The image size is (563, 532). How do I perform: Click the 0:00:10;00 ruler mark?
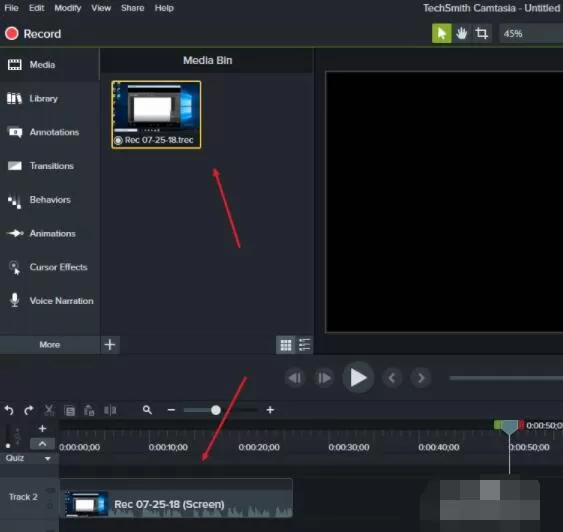coord(168,447)
